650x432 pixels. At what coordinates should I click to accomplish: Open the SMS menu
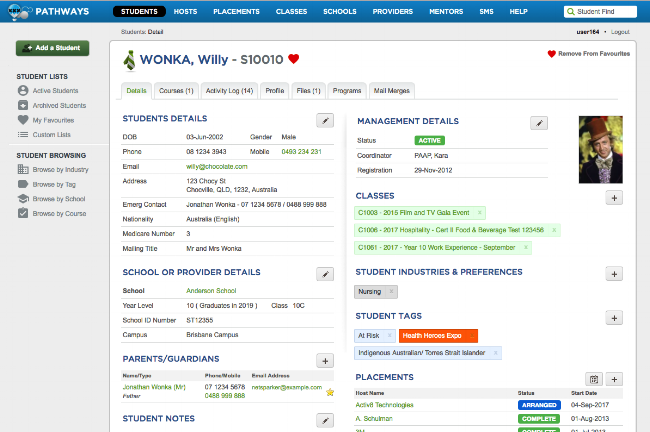click(x=486, y=12)
